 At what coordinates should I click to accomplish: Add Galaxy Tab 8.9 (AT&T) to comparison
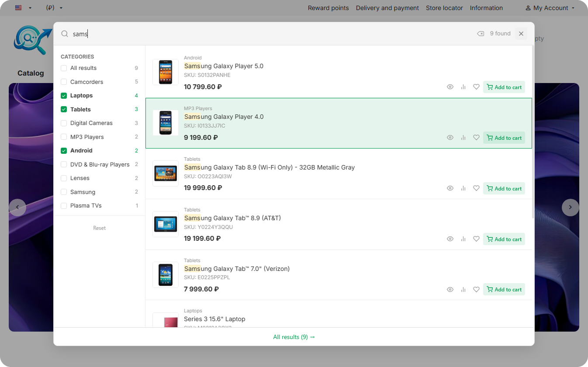point(463,239)
